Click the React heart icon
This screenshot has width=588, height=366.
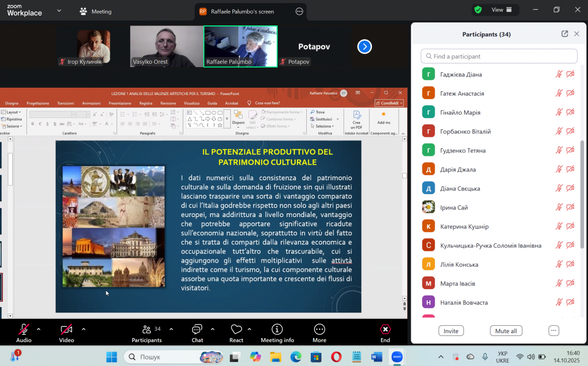(x=236, y=329)
